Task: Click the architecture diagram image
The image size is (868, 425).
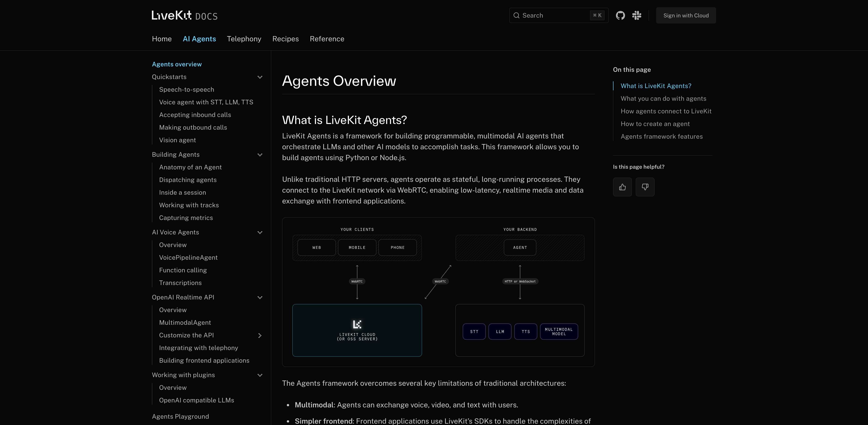Action: (x=438, y=292)
